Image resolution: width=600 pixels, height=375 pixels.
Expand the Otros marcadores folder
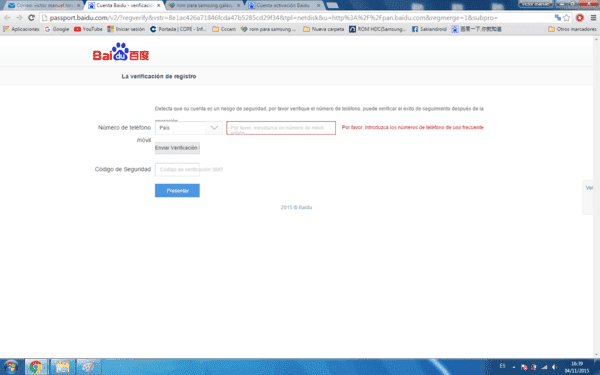pos(572,29)
